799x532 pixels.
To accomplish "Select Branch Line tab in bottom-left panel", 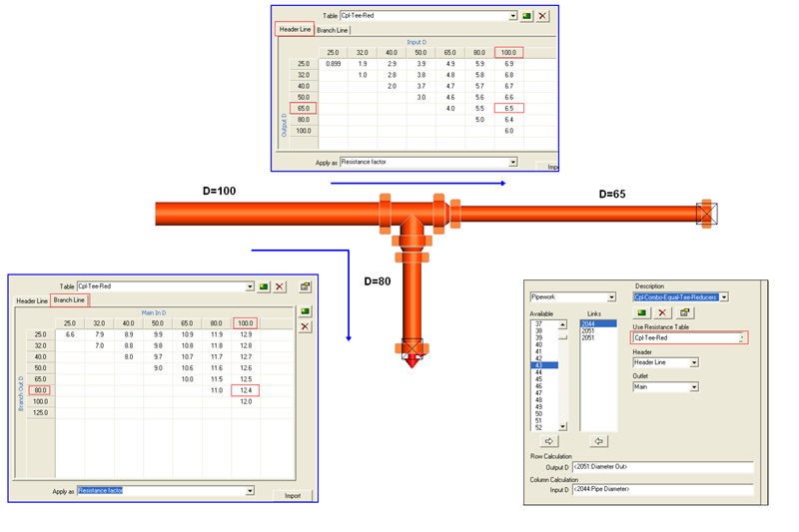I will pos(69,300).
